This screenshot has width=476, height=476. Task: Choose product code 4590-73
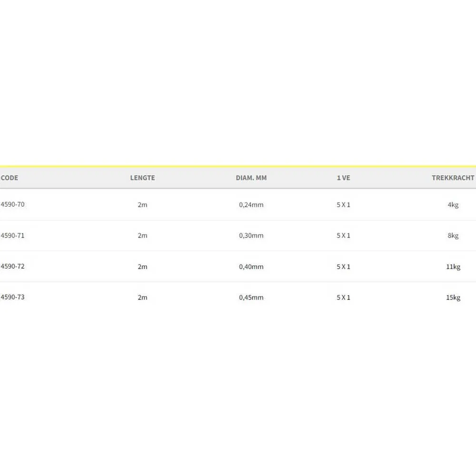pos(13,297)
